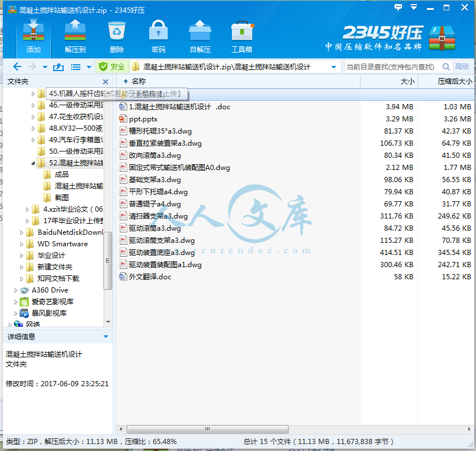Expand the 毕业设计 folder node
The height and width of the screenshot is (451, 476).
tap(21, 256)
